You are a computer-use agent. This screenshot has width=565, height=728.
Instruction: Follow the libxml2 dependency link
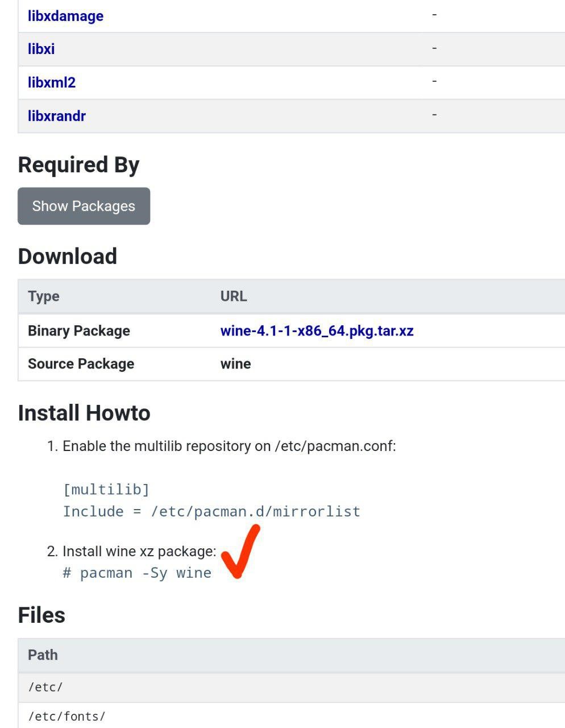pos(51,82)
